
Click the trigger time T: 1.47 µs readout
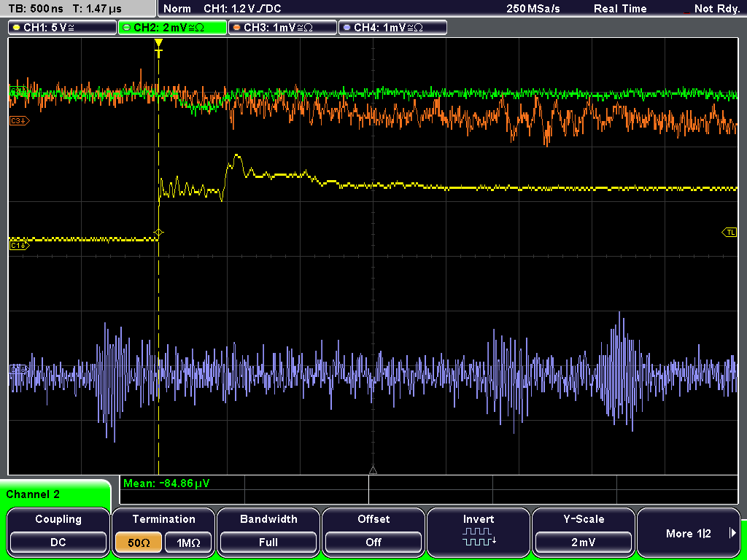(98, 9)
